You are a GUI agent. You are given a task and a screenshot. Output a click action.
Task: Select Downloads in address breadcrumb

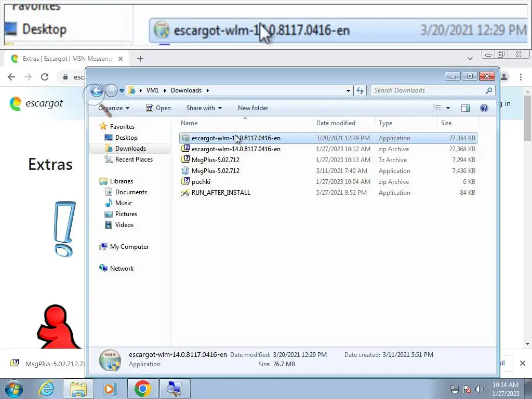tap(186, 90)
